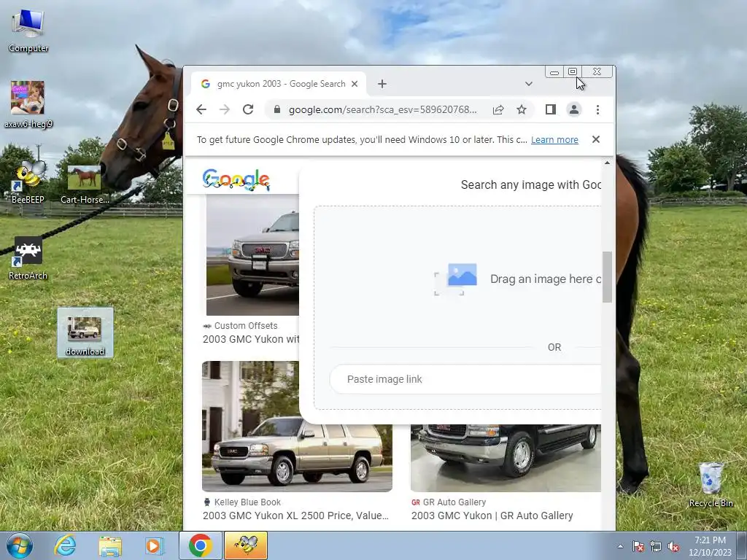Open the Windows Start menu

(19, 545)
